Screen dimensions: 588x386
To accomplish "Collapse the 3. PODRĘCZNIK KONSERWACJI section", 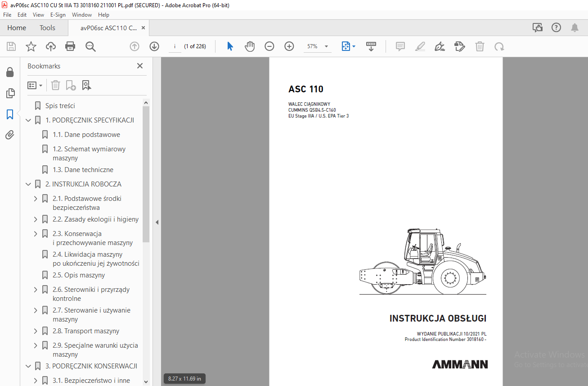I will click(28, 366).
